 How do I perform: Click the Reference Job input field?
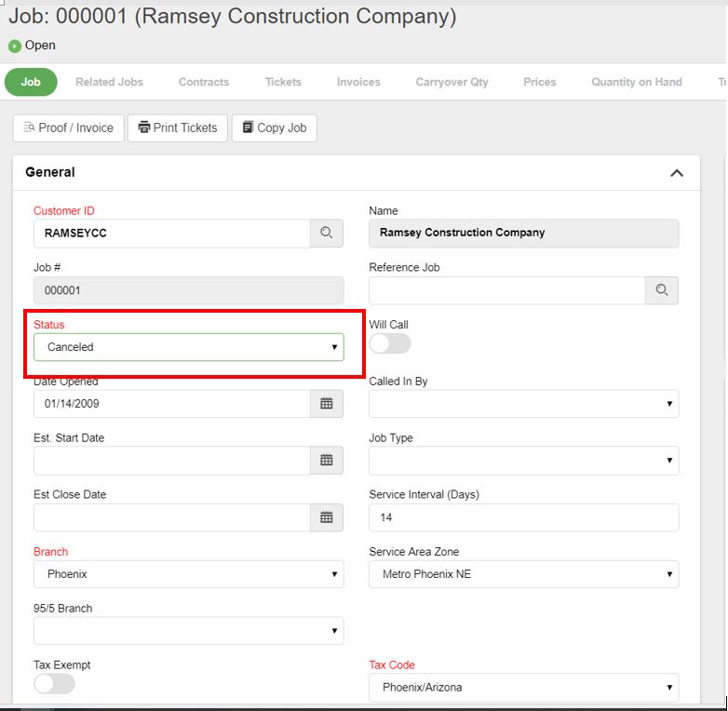(507, 290)
